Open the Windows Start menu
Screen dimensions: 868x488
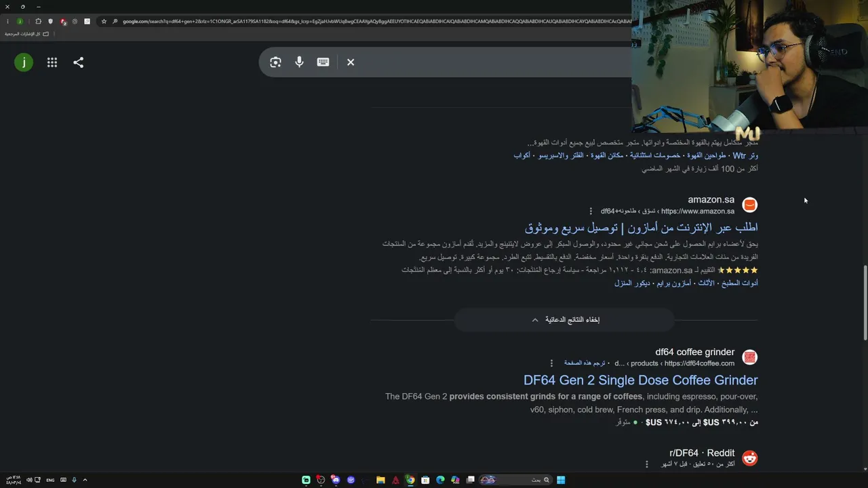coord(561,480)
